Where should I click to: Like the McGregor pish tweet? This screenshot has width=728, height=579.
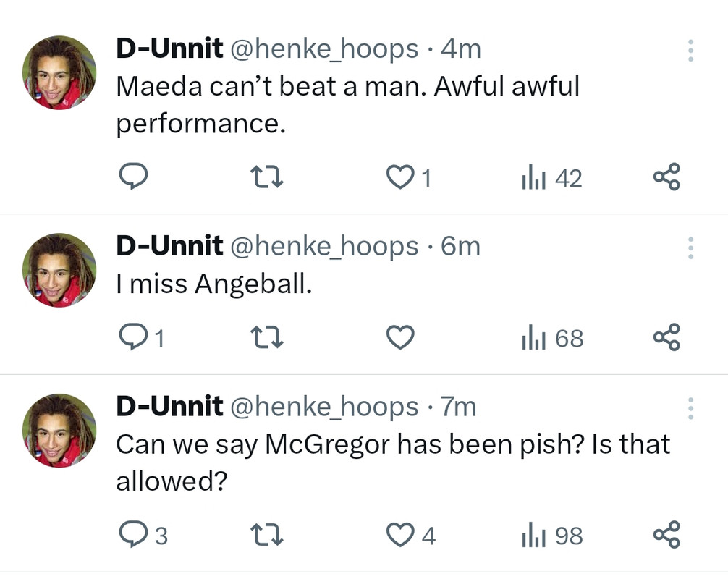click(399, 535)
